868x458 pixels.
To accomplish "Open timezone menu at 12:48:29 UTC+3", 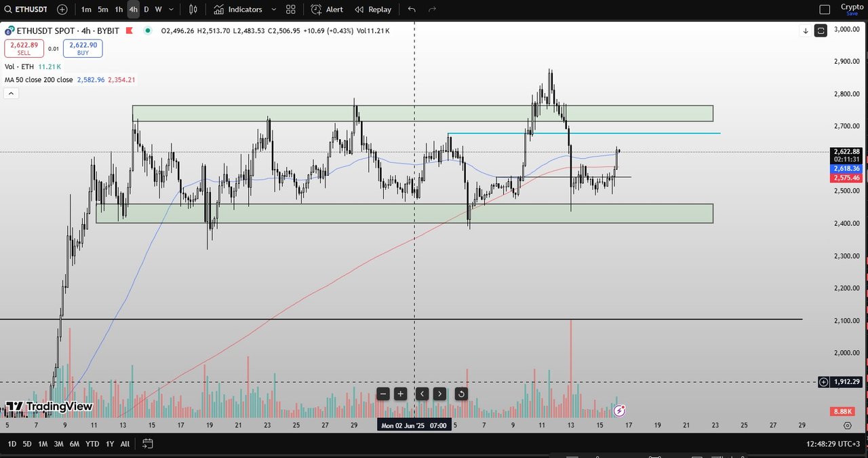I will [833, 444].
